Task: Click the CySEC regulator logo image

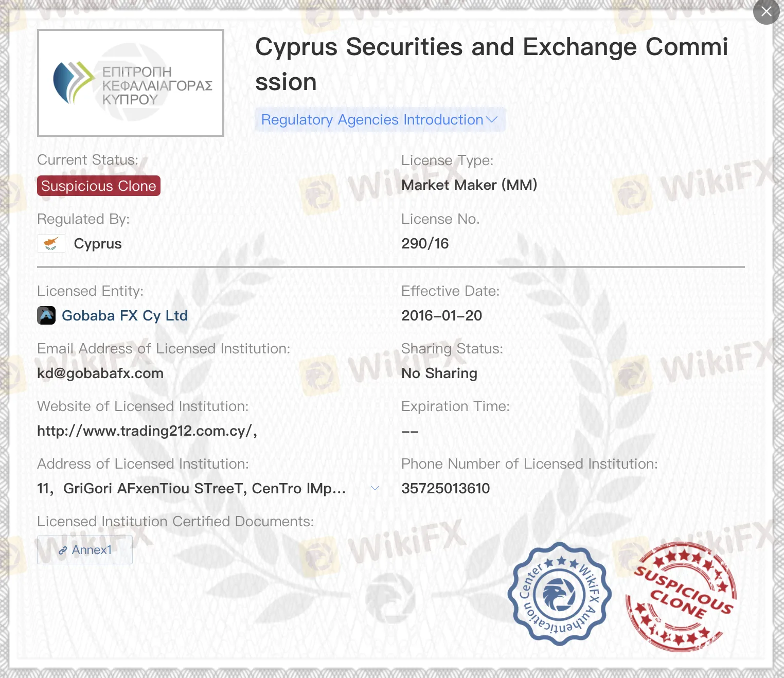Action: [131, 83]
